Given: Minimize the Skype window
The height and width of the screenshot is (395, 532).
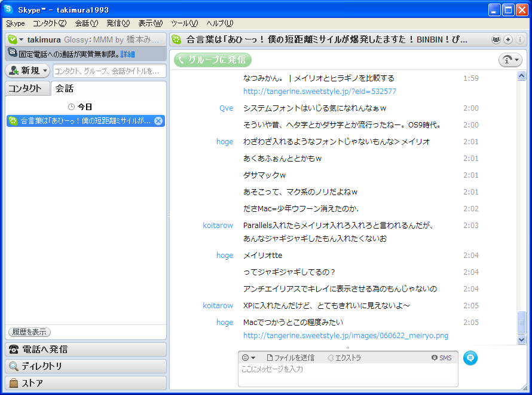Looking at the screenshot, I should pos(494,10).
